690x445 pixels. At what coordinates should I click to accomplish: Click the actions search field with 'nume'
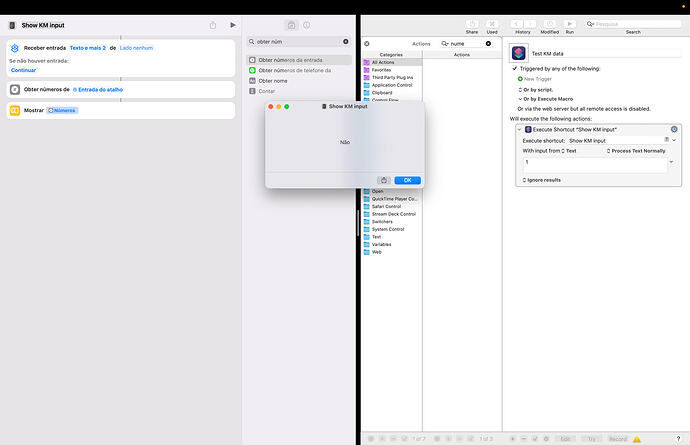pyautogui.click(x=466, y=44)
